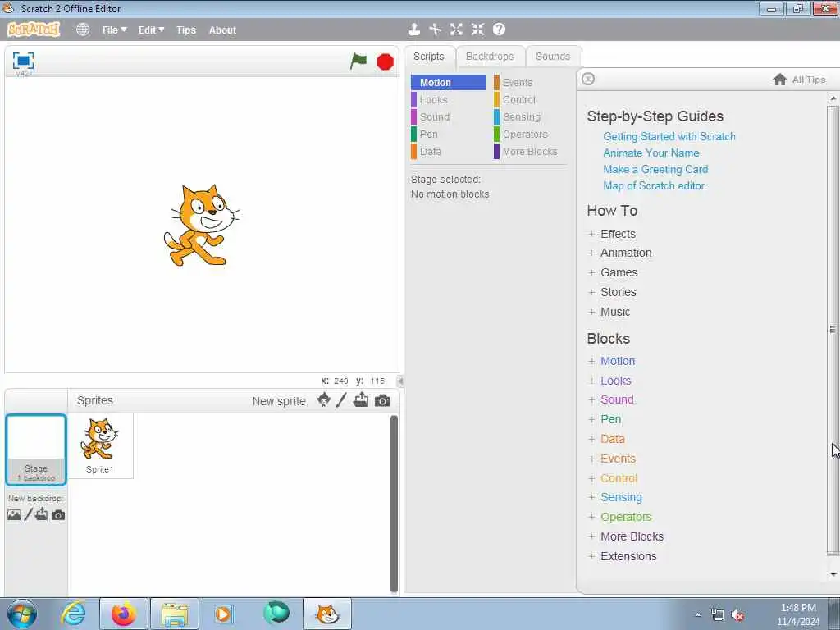Click the All Tips home icon
The image size is (840, 630).
coord(780,80)
